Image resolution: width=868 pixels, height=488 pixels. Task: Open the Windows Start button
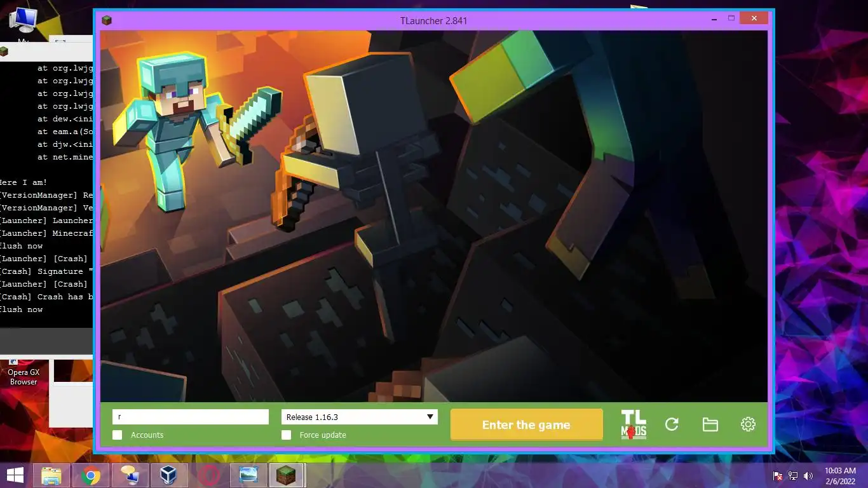click(15, 475)
